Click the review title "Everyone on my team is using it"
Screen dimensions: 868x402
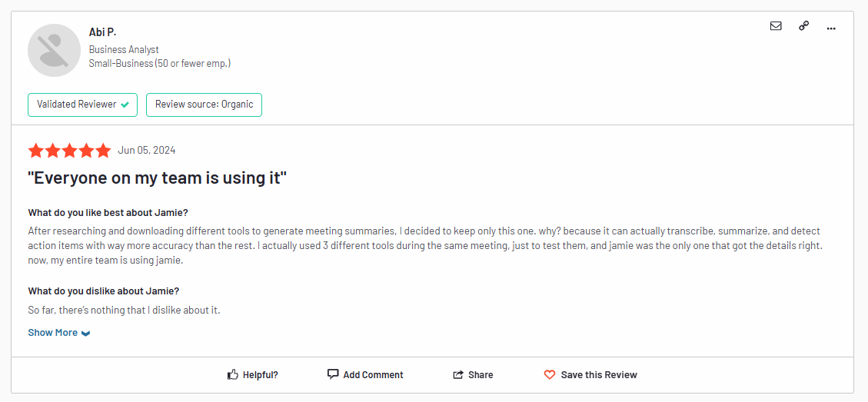[x=157, y=178]
